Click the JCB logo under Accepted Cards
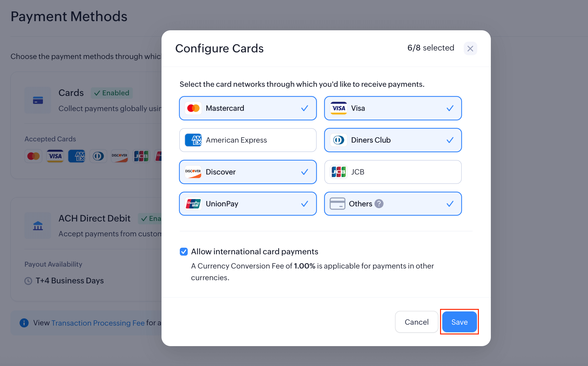 (x=141, y=156)
